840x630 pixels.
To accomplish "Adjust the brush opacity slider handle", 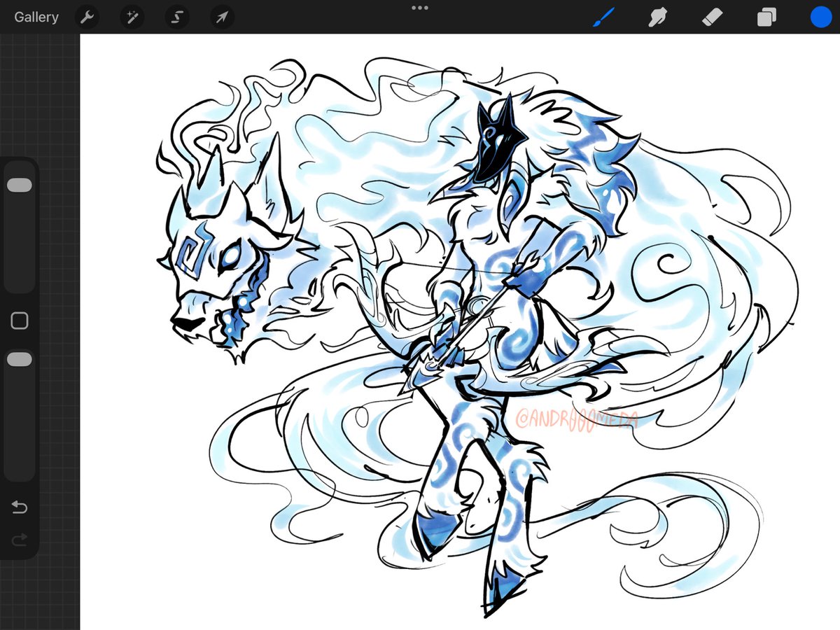I will point(20,359).
